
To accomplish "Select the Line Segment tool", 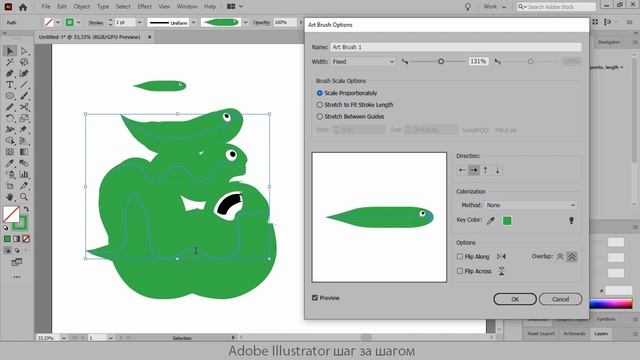I will [24, 84].
